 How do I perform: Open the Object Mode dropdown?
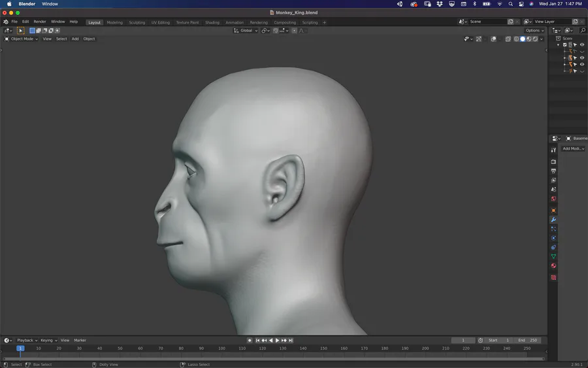[x=22, y=39]
